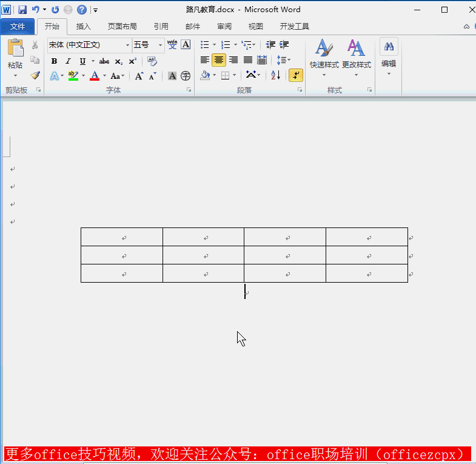The image size is (476, 464).
Task: Apply superscript formatting
Action: click(133, 61)
